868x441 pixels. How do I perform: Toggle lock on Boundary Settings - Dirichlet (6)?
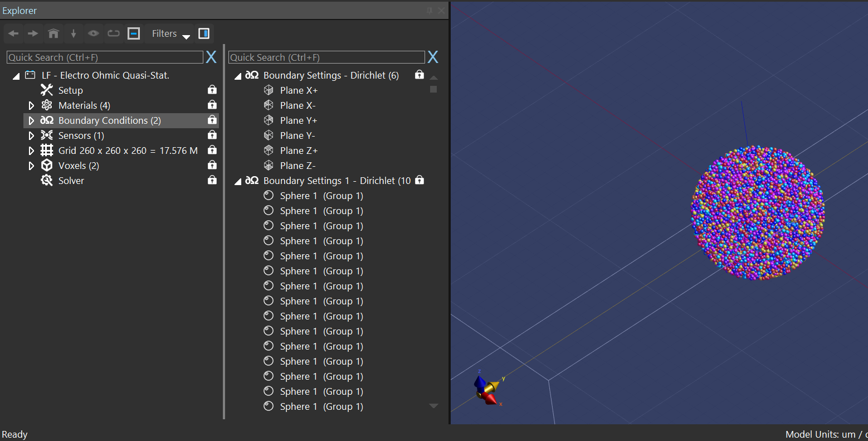pyautogui.click(x=420, y=74)
